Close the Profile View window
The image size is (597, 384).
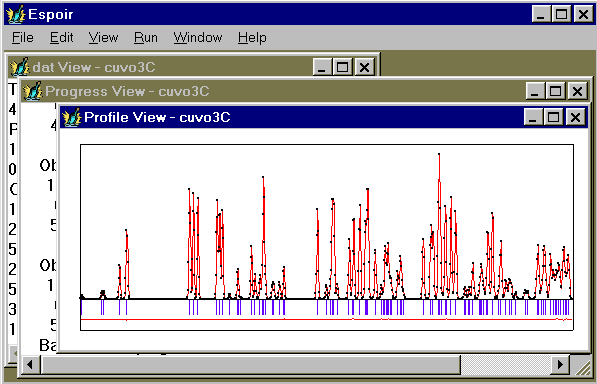(x=575, y=117)
